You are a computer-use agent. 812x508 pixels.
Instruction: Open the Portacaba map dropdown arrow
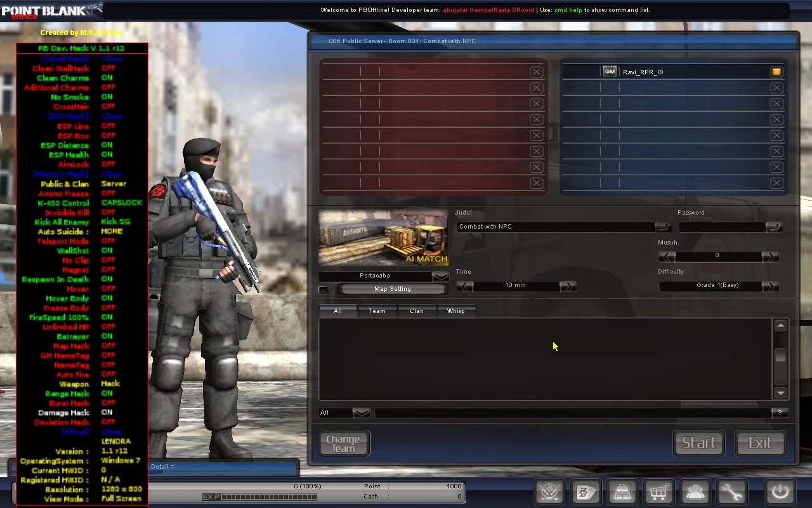tap(440, 276)
